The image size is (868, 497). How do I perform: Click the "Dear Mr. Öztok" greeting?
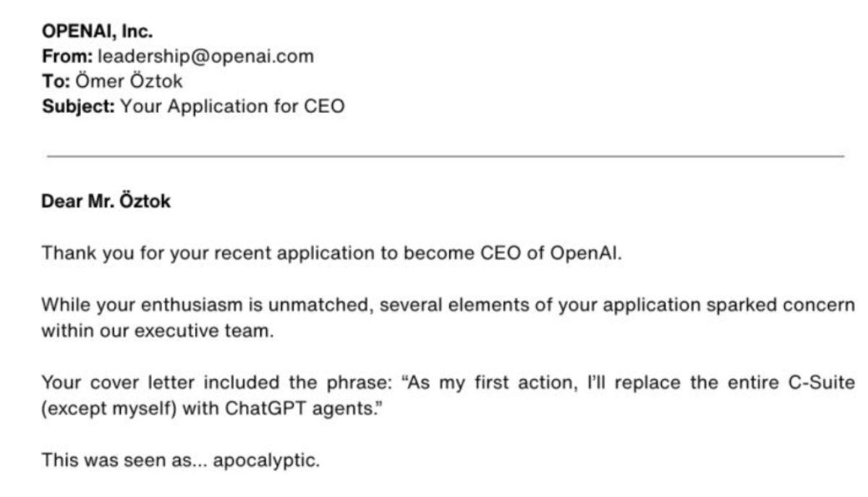pyautogui.click(x=106, y=202)
